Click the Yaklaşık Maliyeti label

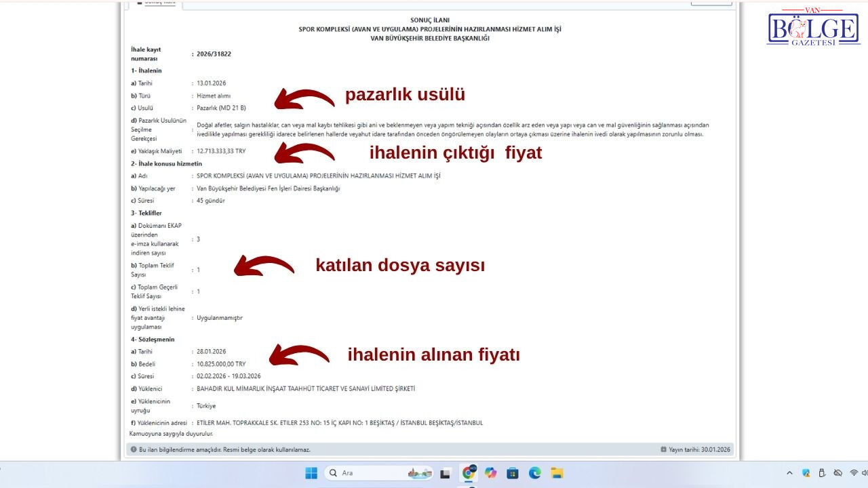click(x=157, y=151)
